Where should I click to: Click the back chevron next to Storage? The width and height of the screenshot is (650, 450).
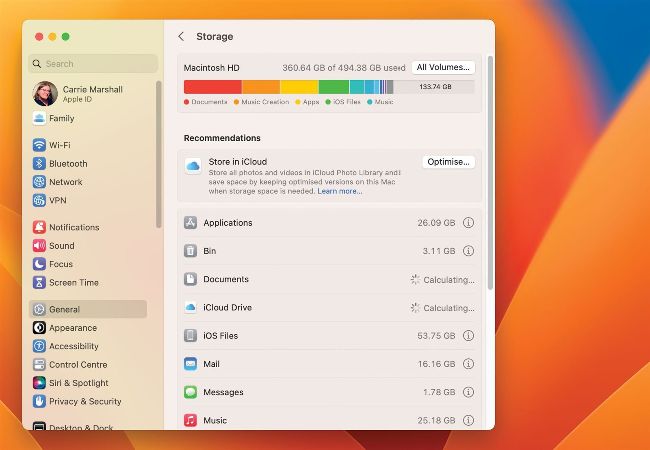tap(181, 36)
